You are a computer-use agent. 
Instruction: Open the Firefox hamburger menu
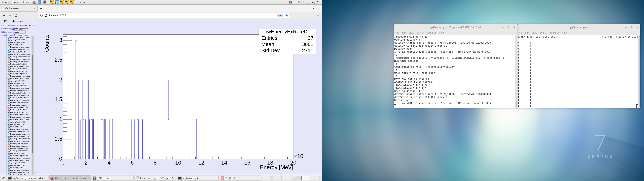tap(318, 15)
